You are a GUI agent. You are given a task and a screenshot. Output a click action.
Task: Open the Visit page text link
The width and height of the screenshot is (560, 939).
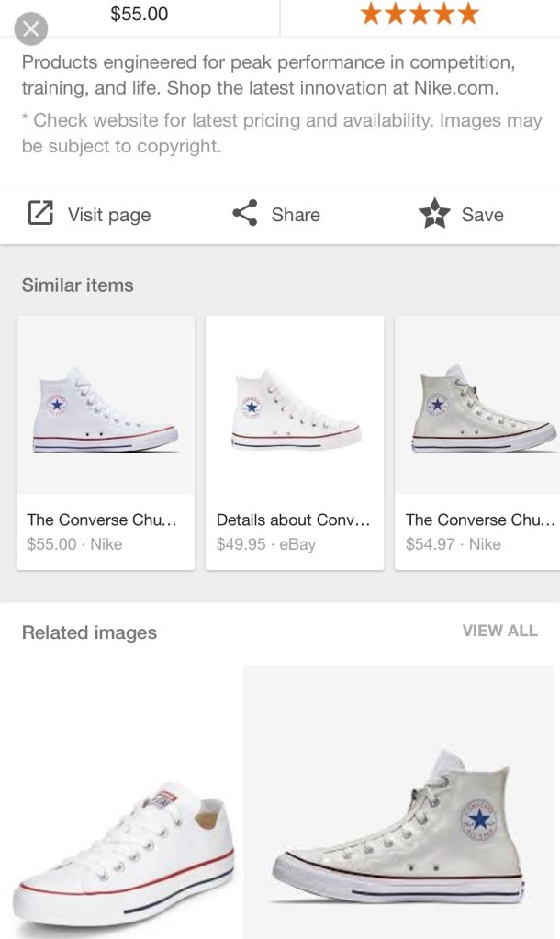109,215
